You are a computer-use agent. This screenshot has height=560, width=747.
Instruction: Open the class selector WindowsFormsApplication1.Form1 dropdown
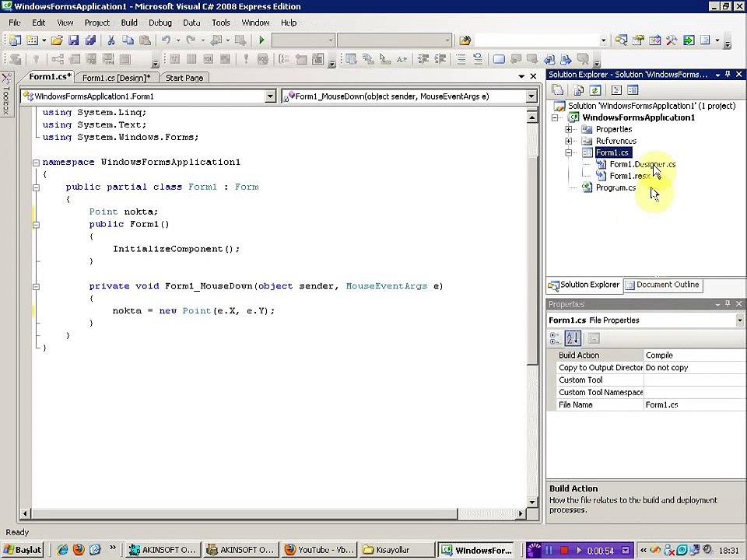270,96
